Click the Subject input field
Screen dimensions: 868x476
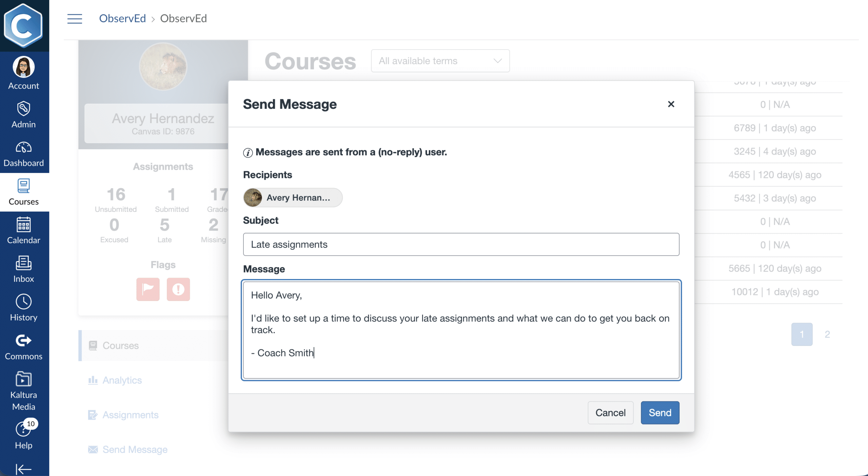coord(461,244)
